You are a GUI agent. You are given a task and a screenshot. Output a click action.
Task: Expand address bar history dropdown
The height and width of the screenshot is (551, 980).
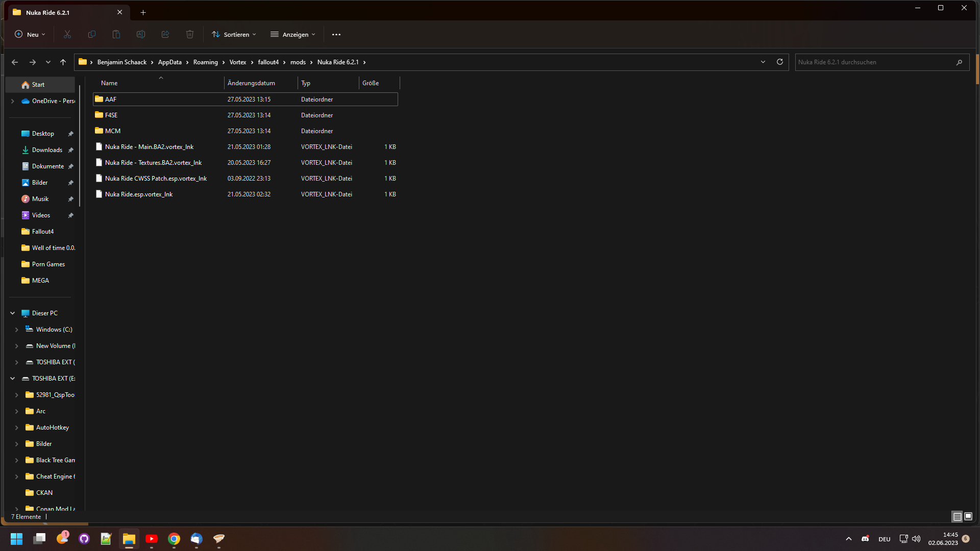pyautogui.click(x=763, y=62)
